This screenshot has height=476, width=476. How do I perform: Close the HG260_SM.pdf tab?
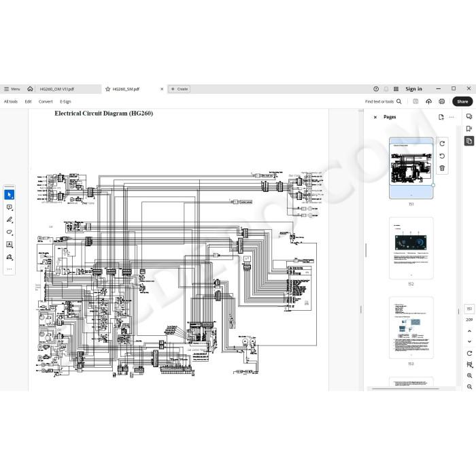[162, 89]
